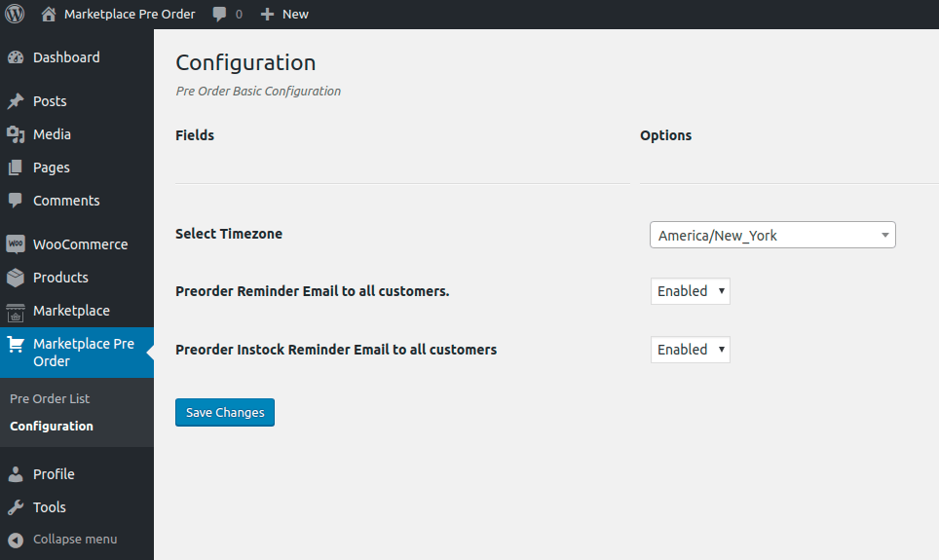Image resolution: width=939 pixels, height=560 pixels.
Task: Open the Marketplace store icon
Action: pyautogui.click(x=16, y=312)
